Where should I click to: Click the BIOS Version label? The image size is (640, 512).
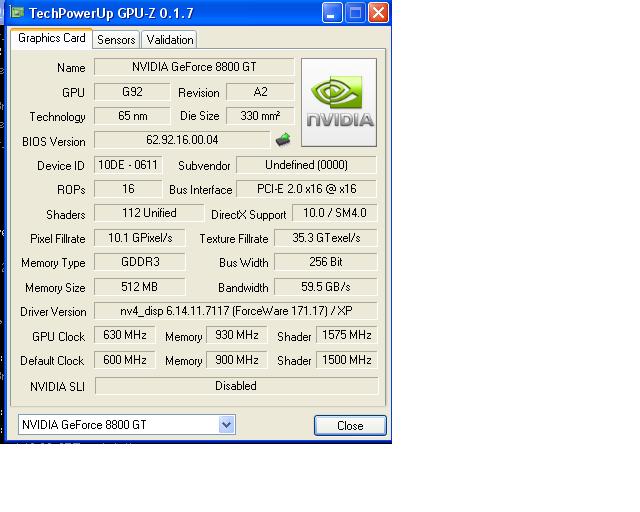(x=54, y=142)
